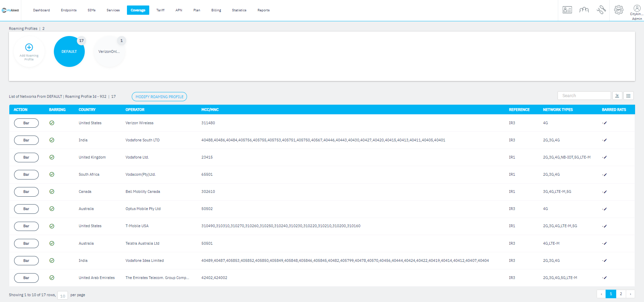
Task: Open the Tariff menu item
Action: coord(160,10)
